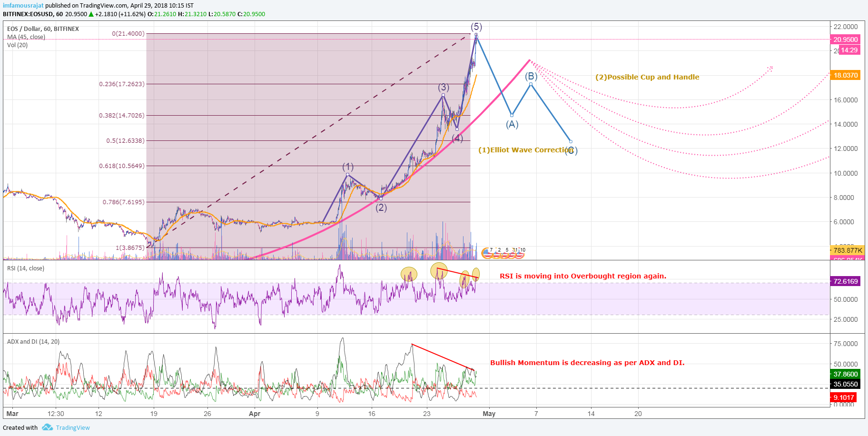Select the RSI (14, close) legend
Screen dimensions: 868x436
(26, 268)
